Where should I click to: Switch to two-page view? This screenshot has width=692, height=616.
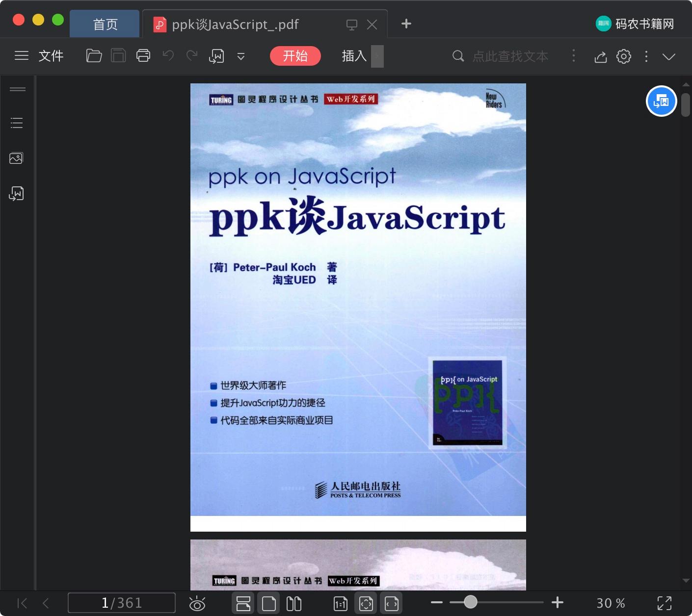tap(294, 603)
